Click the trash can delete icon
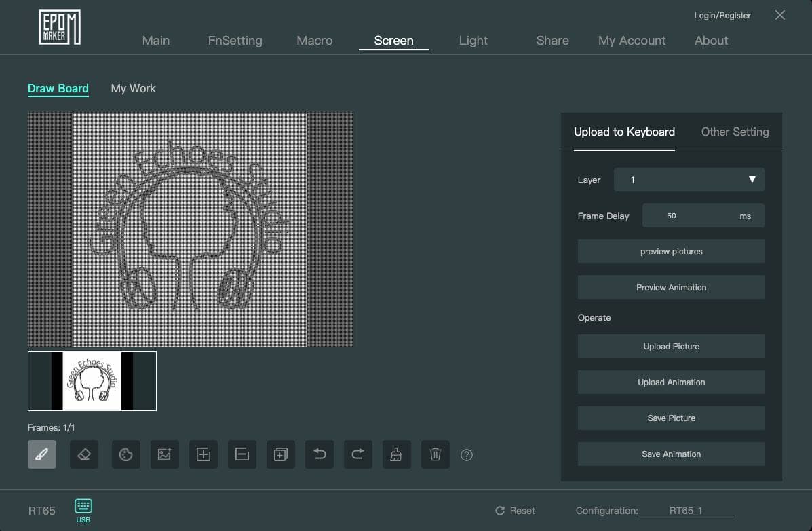 436,454
